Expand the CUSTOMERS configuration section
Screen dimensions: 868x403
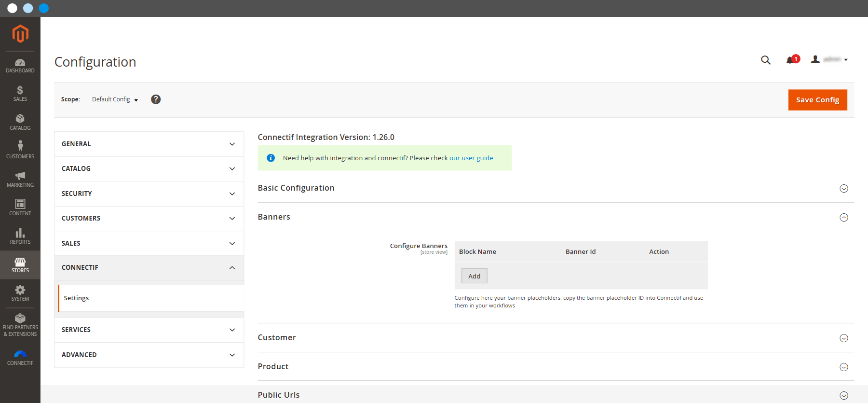pyautogui.click(x=149, y=218)
